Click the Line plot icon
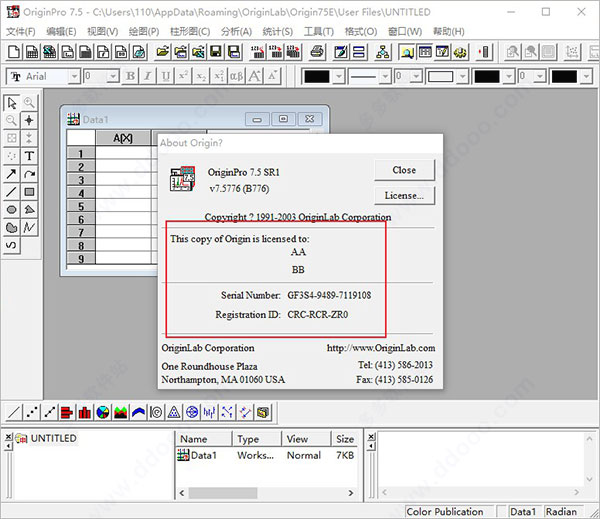 tap(14, 412)
